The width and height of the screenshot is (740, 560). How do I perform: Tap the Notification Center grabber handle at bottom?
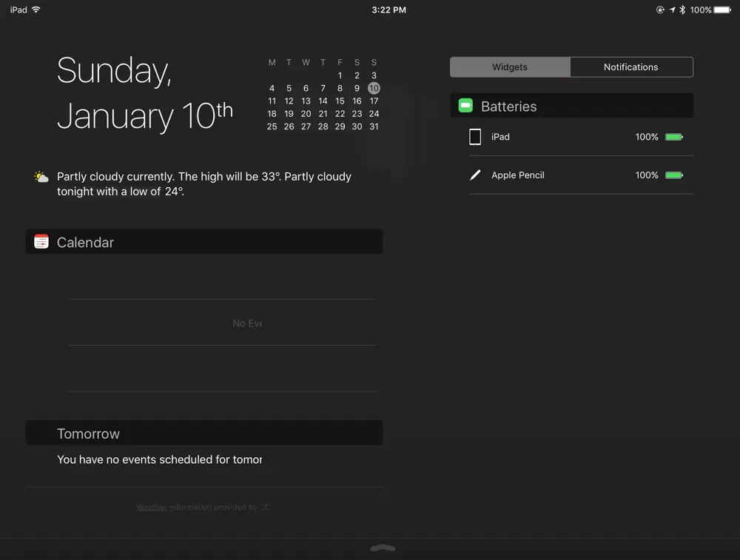tap(383, 548)
